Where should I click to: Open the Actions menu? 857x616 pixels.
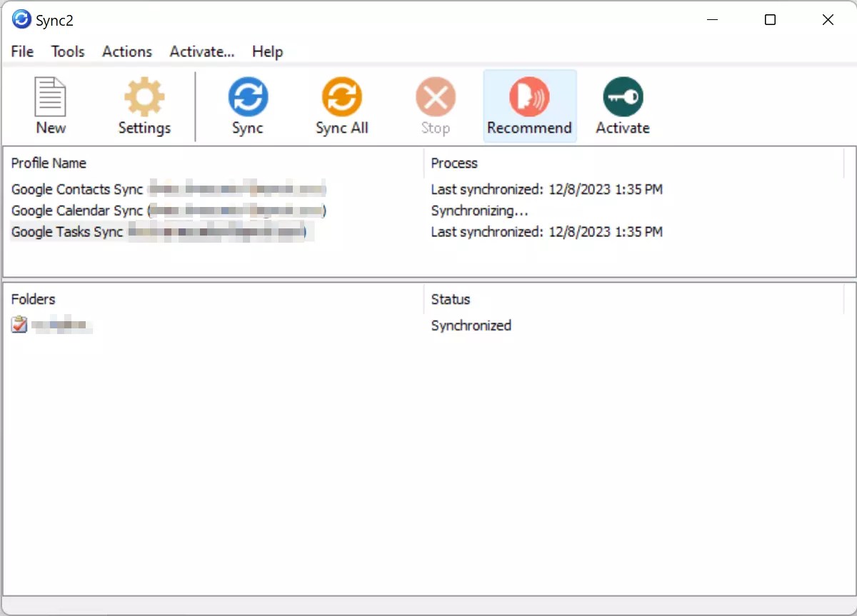[126, 51]
